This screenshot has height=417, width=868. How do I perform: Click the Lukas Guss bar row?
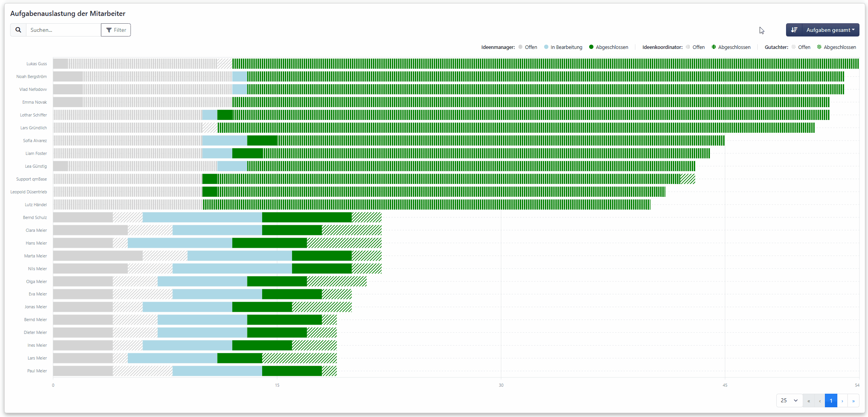coord(456,64)
